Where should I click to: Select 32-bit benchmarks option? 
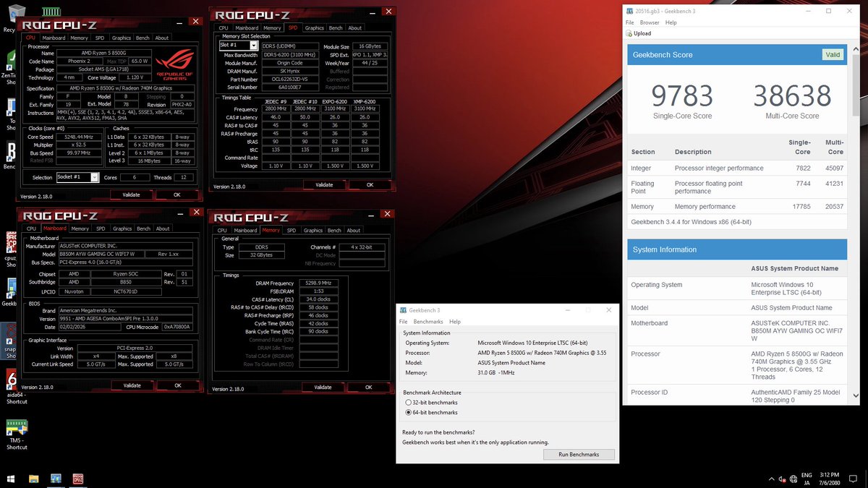coord(431,402)
